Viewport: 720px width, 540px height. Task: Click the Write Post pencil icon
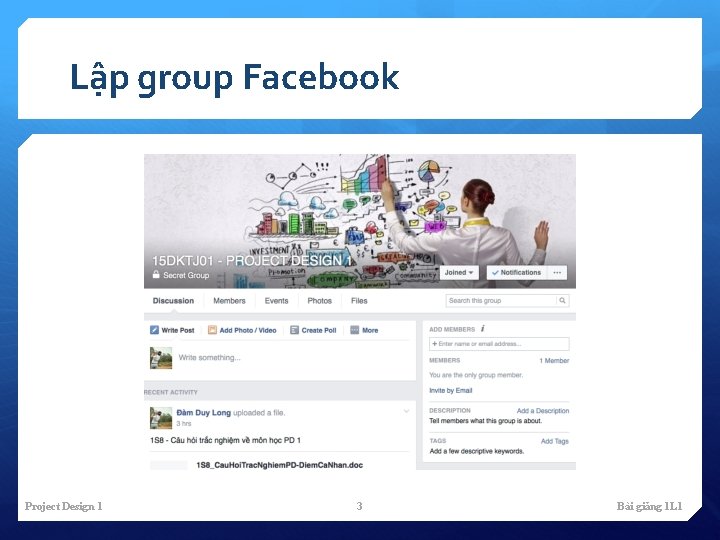(154, 330)
